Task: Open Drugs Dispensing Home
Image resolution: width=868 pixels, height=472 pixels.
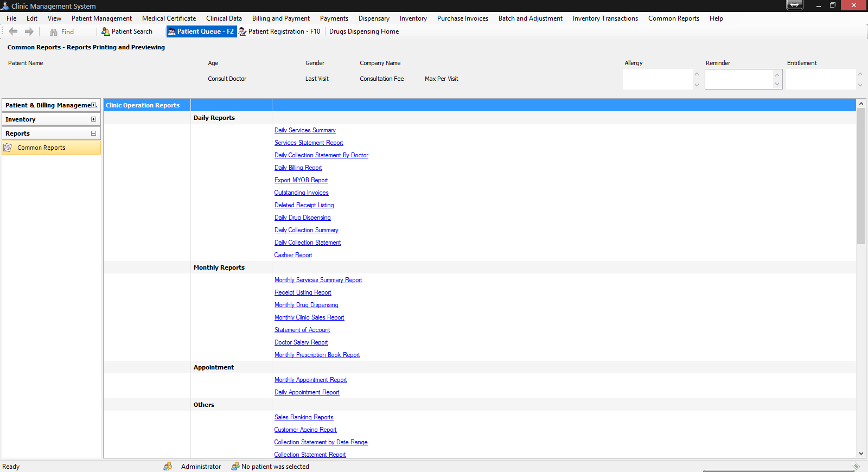Action: pos(364,31)
